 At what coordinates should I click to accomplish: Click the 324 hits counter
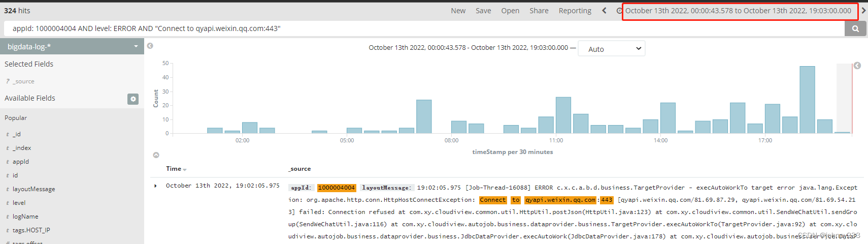point(17,11)
